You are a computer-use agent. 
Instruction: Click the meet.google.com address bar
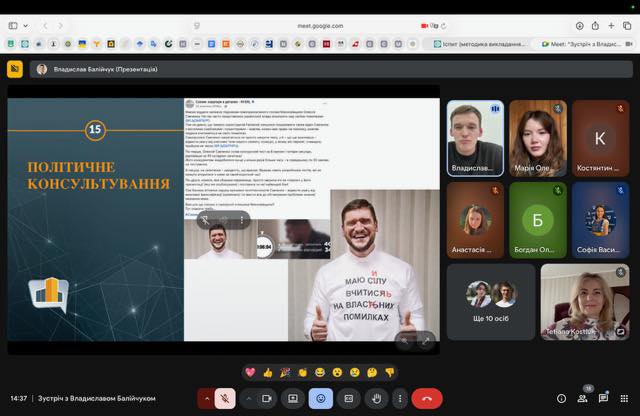click(320, 25)
